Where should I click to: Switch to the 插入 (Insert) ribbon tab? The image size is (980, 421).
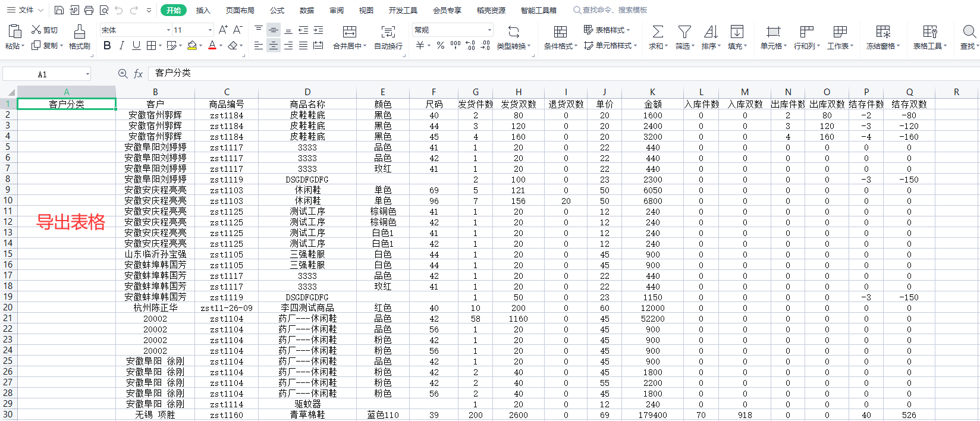coord(203,10)
